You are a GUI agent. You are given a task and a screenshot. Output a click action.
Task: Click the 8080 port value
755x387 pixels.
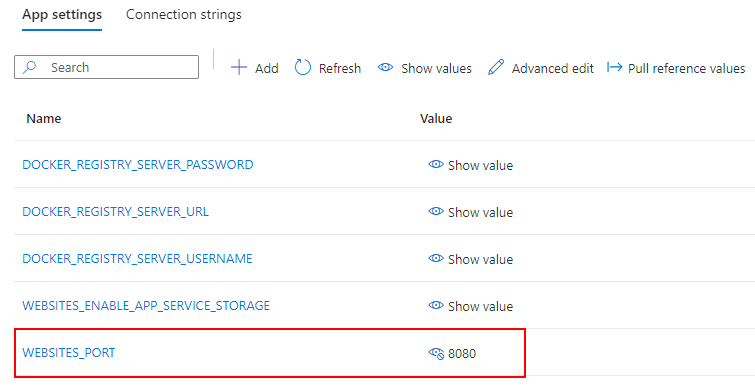pyautogui.click(x=462, y=354)
